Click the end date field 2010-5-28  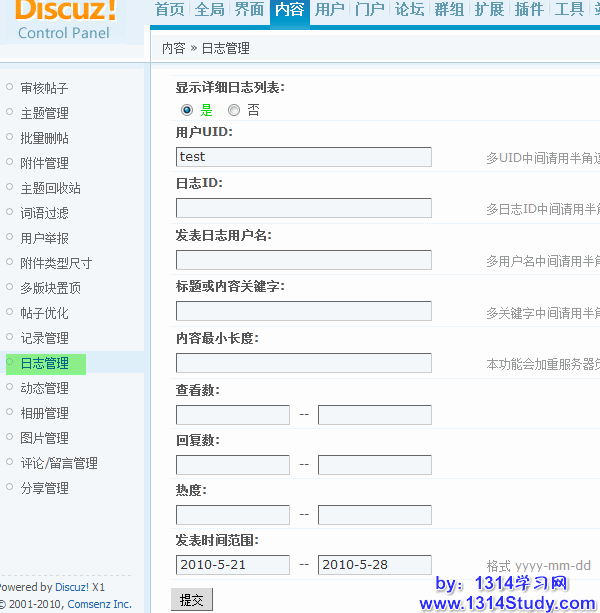(374, 565)
